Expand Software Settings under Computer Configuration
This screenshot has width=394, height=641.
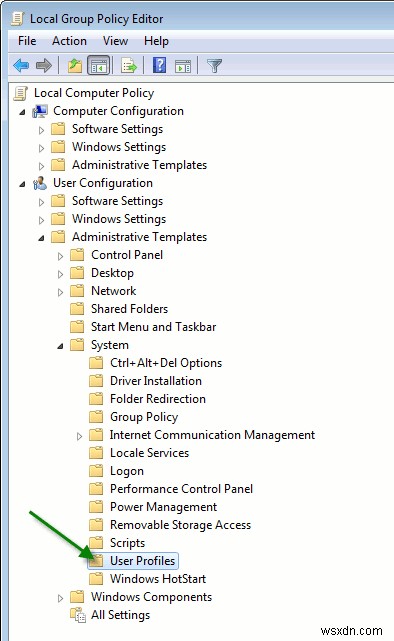click(41, 130)
